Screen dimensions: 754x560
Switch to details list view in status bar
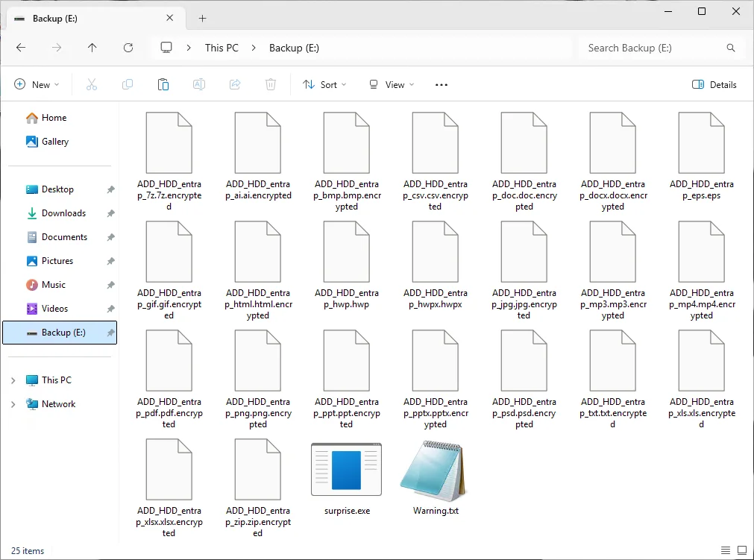click(x=726, y=551)
